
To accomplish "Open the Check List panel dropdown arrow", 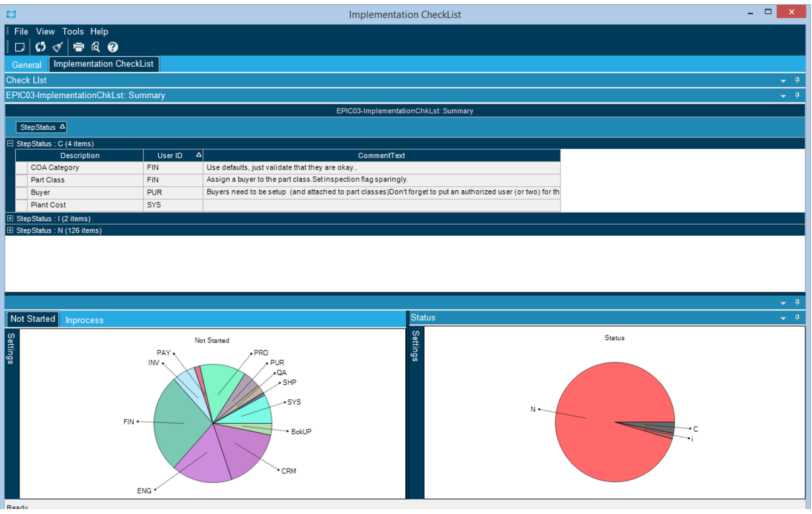I will tap(783, 80).
